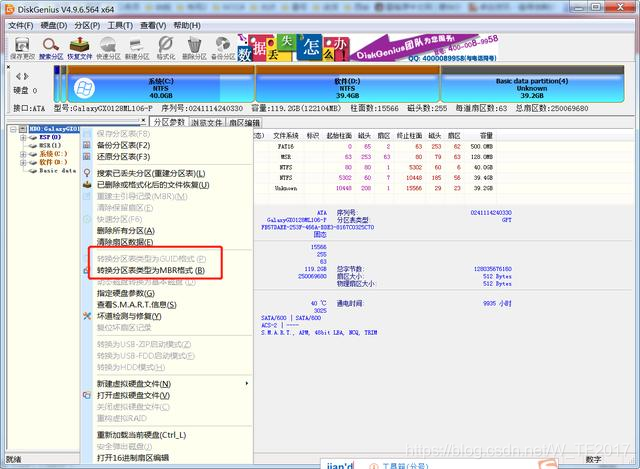
Task: Click the 坏道检测与修复 tools icon
Action: [87, 316]
